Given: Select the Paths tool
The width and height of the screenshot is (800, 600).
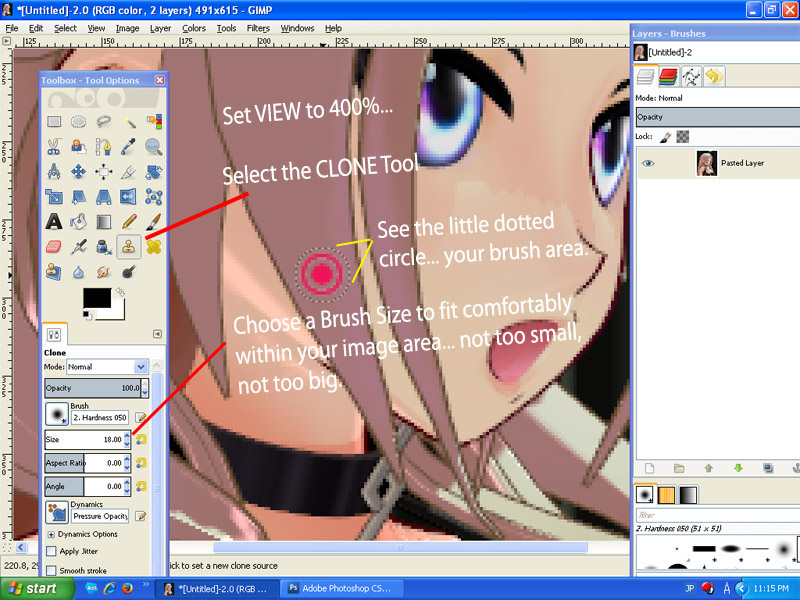Looking at the screenshot, I should [104, 147].
